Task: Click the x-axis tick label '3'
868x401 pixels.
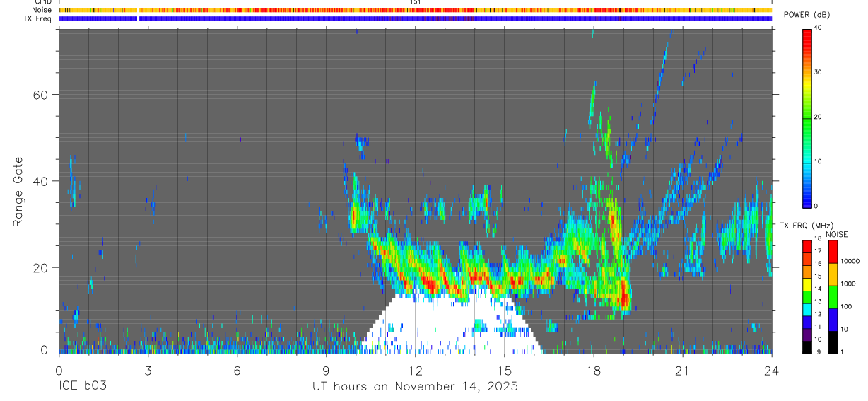Action: click(x=148, y=371)
